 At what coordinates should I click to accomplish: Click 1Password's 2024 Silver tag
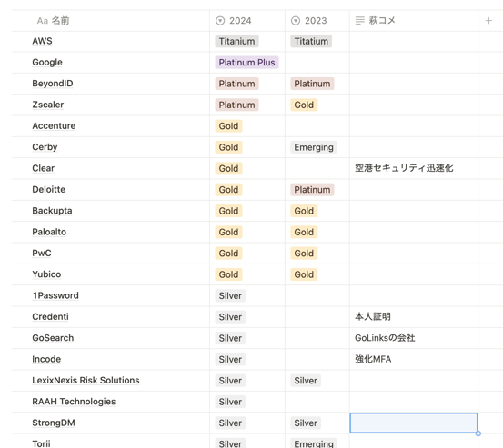pyautogui.click(x=230, y=295)
